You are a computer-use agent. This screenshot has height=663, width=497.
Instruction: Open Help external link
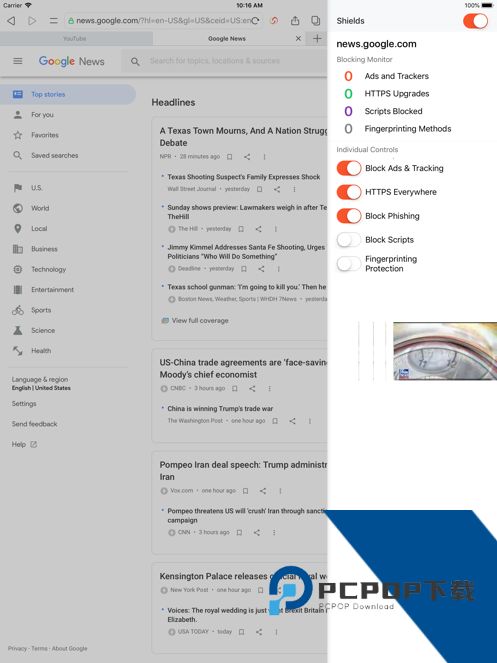25,444
